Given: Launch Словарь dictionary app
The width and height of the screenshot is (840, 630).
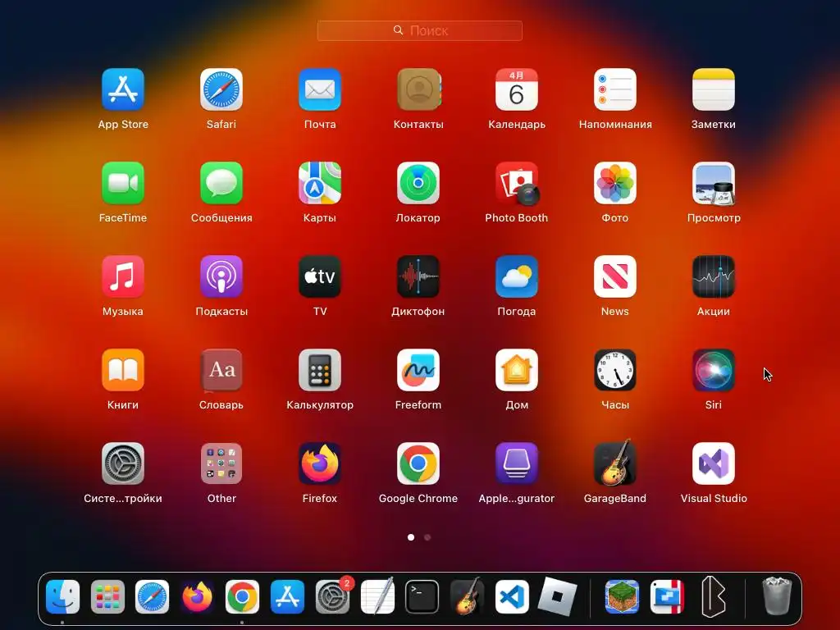Looking at the screenshot, I should pyautogui.click(x=221, y=370).
